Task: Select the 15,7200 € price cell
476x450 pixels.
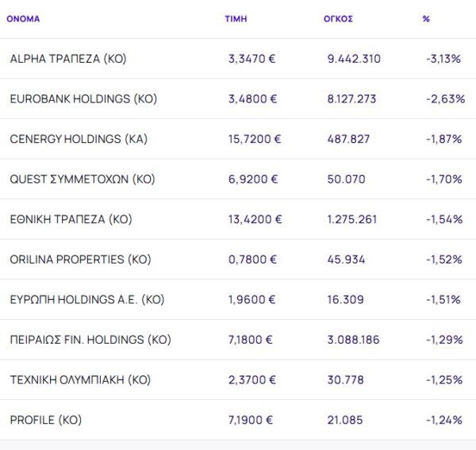Action: pyautogui.click(x=255, y=139)
